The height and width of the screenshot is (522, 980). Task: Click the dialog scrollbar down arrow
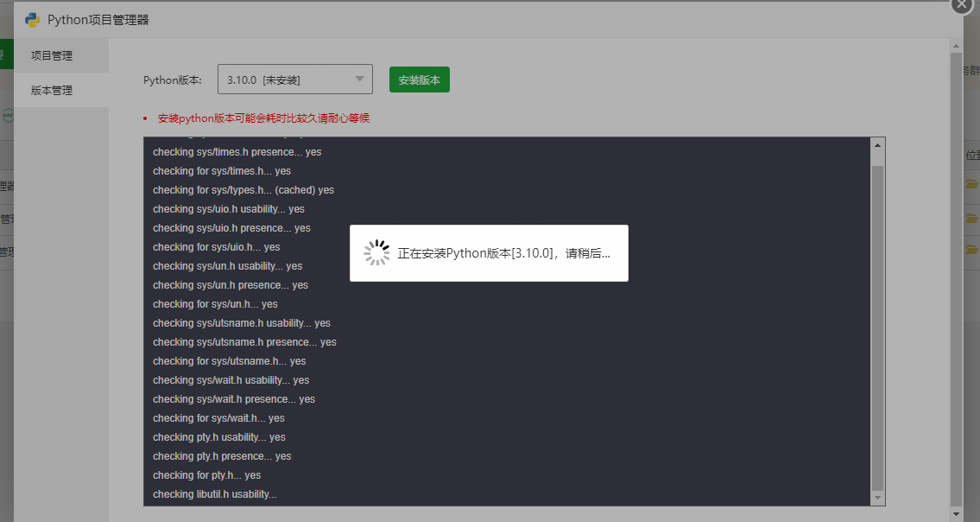coord(956,514)
